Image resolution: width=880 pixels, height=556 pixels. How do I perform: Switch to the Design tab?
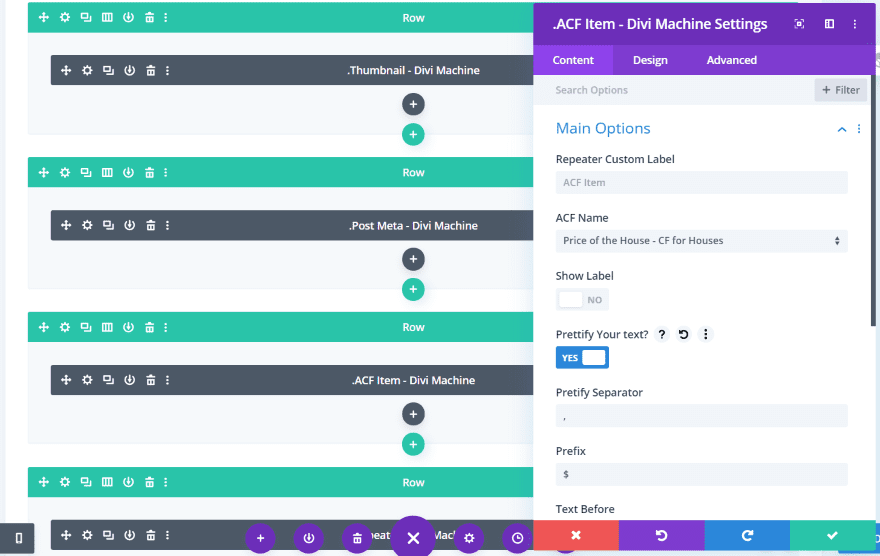pos(650,60)
